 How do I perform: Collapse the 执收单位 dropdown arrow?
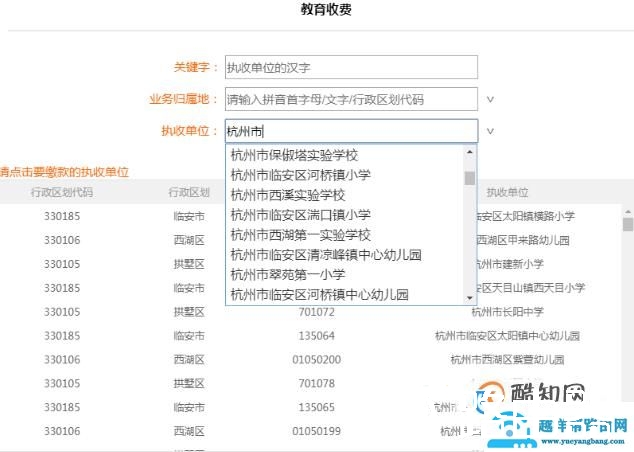(490, 131)
